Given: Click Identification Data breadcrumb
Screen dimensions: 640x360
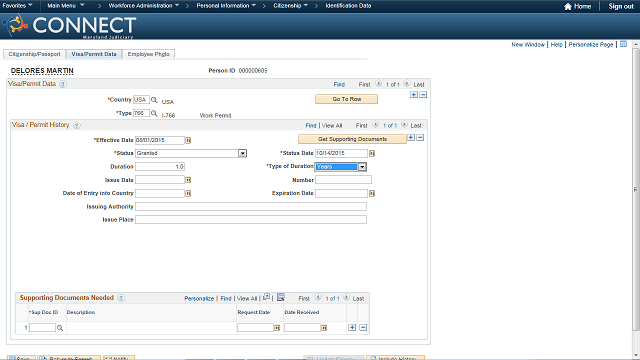Looking at the screenshot, I should coord(348,6).
